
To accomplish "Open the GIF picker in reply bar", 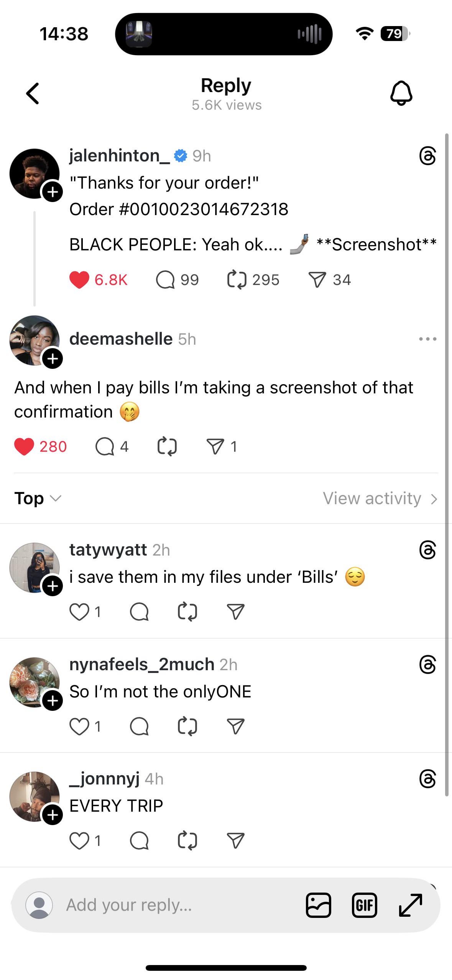I will coord(364,905).
